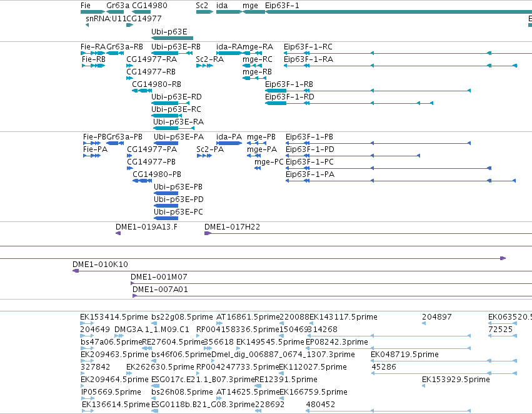Viewport: 532px width, 414px height.
Task: Click the ida-PA protein label
Action: tap(229, 137)
